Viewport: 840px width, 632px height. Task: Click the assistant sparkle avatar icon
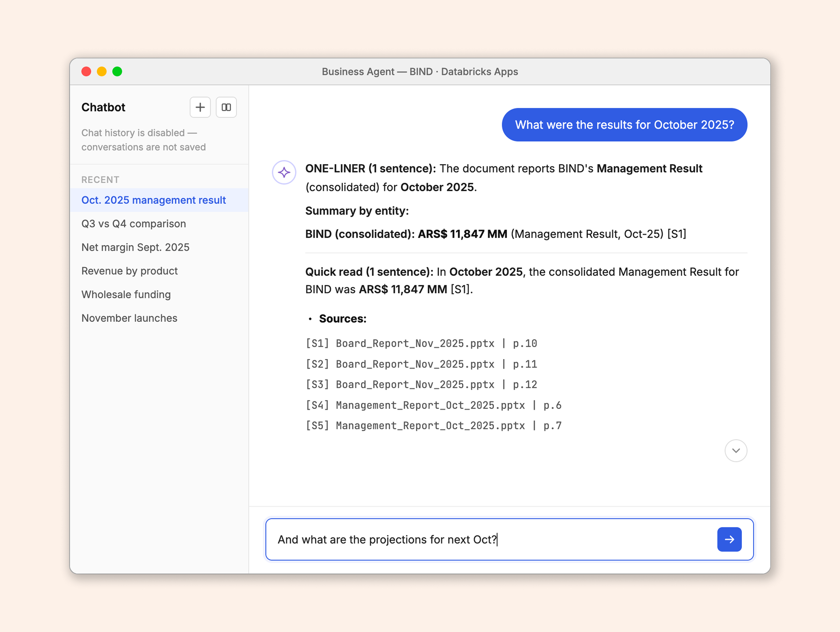click(284, 172)
